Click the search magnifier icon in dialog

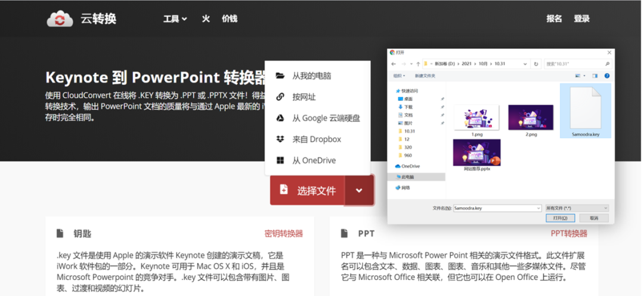pyautogui.click(x=608, y=64)
